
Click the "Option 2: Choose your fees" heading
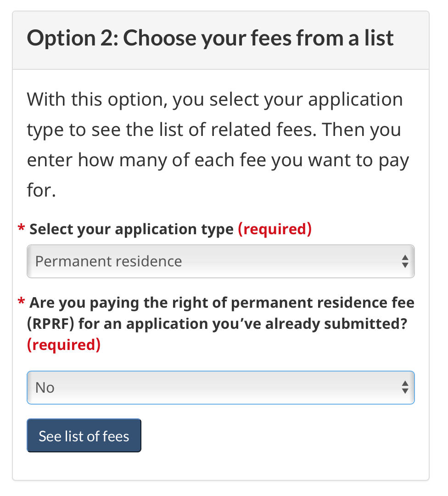click(x=210, y=38)
